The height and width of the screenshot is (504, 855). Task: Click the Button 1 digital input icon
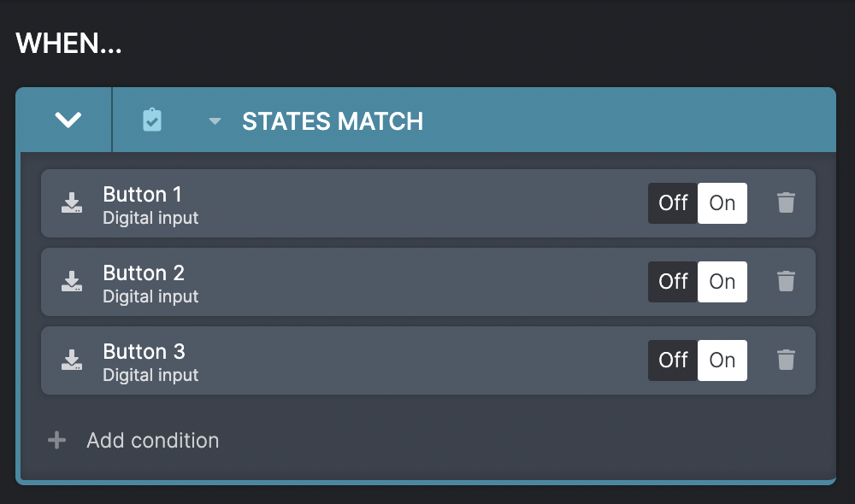72,202
